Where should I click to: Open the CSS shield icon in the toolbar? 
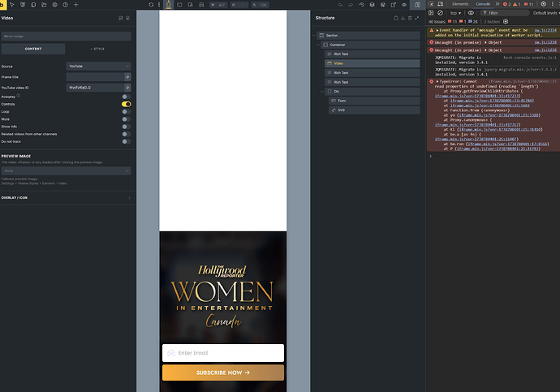23,5
